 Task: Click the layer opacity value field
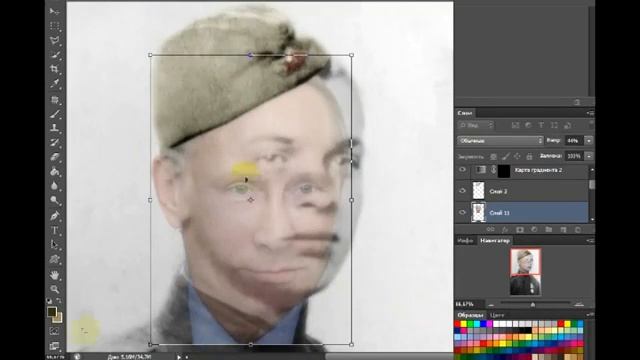(574, 140)
